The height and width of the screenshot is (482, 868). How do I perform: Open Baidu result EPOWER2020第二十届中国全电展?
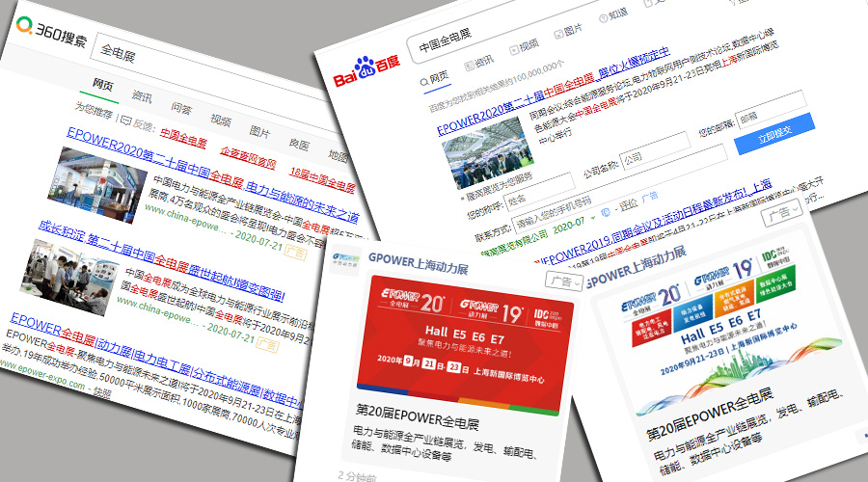tap(554, 92)
